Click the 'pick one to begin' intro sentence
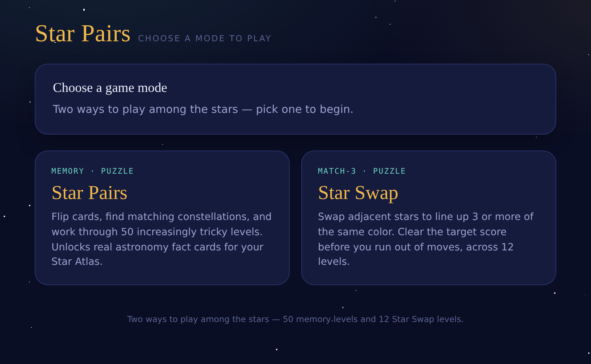 (203, 109)
